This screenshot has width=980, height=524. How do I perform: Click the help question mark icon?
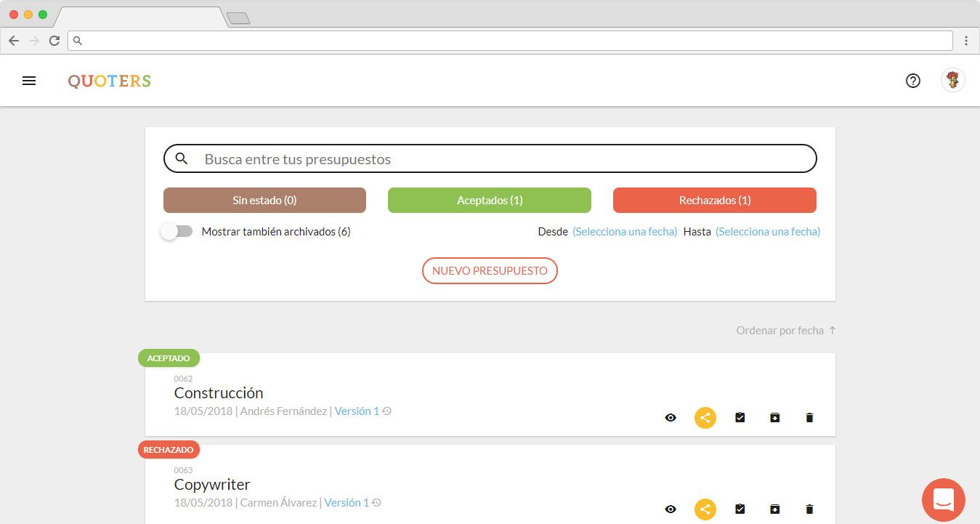[913, 81]
